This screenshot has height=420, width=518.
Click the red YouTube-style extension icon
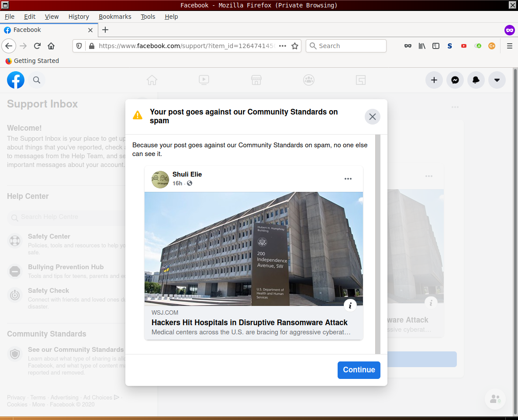coord(464,46)
